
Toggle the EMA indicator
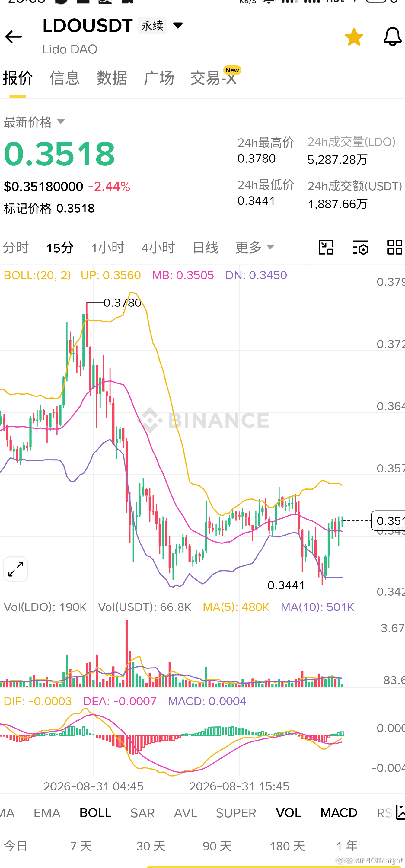coord(47,813)
